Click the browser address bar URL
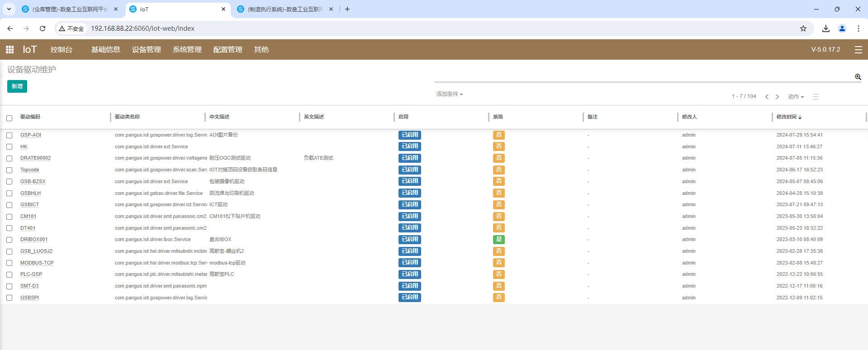Screen dimensions: 868x350 pyautogui.click(x=143, y=28)
